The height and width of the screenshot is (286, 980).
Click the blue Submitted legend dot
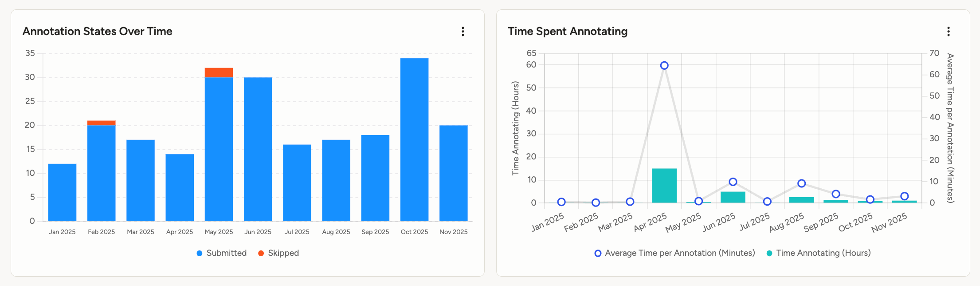pos(199,253)
